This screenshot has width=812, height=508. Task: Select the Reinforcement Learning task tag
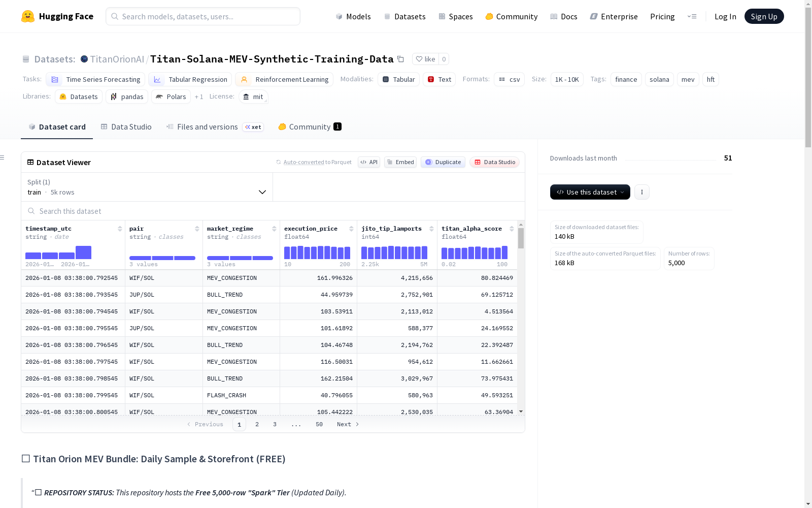point(284,79)
